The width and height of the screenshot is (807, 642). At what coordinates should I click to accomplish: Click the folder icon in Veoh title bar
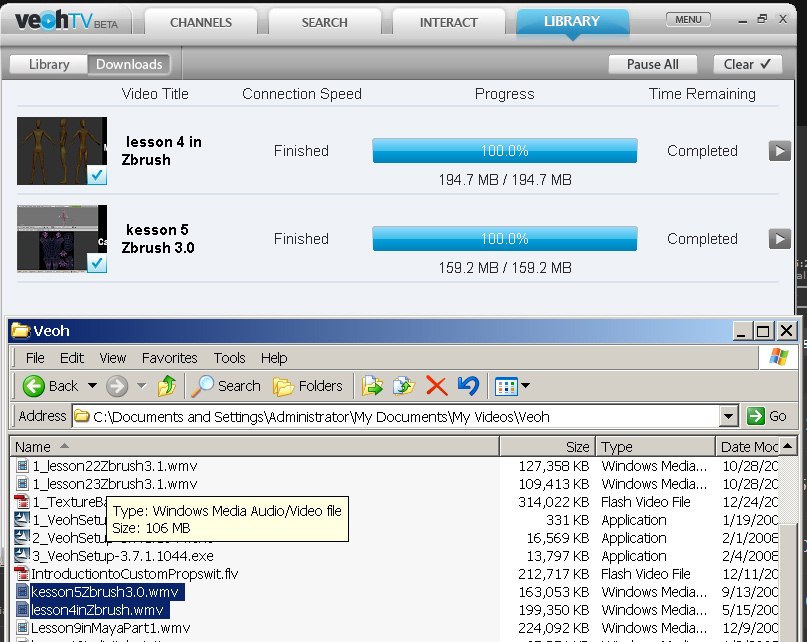coord(21,330)
